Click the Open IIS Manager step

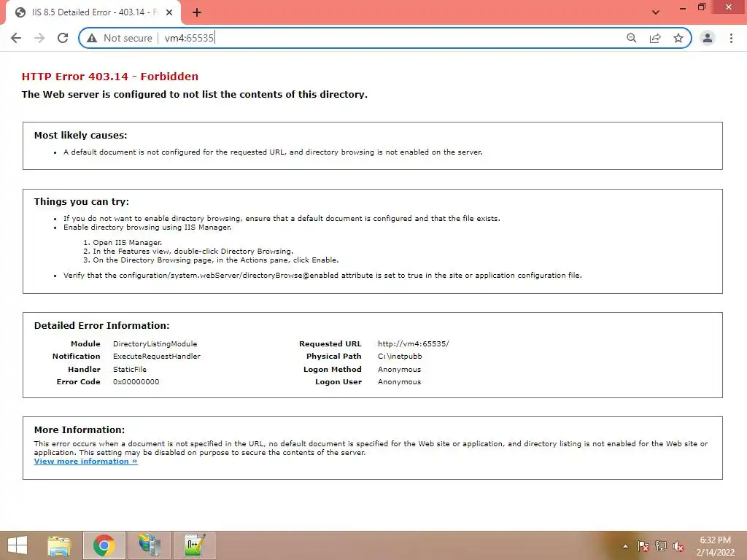point(127,242)
